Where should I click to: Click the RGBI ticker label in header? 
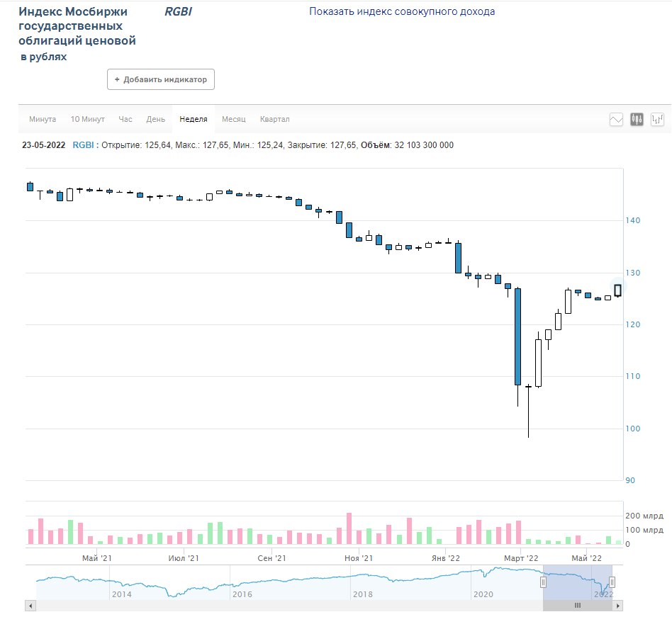coord(179,11)
